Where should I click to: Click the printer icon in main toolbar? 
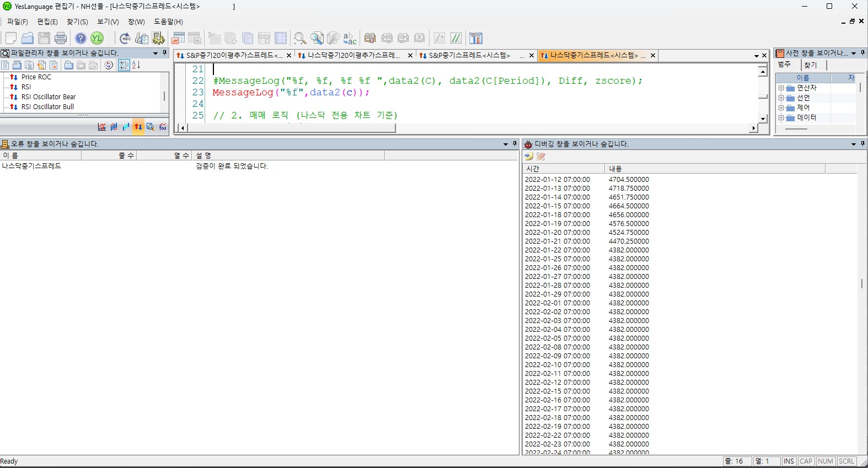click(x=61, y=38)
